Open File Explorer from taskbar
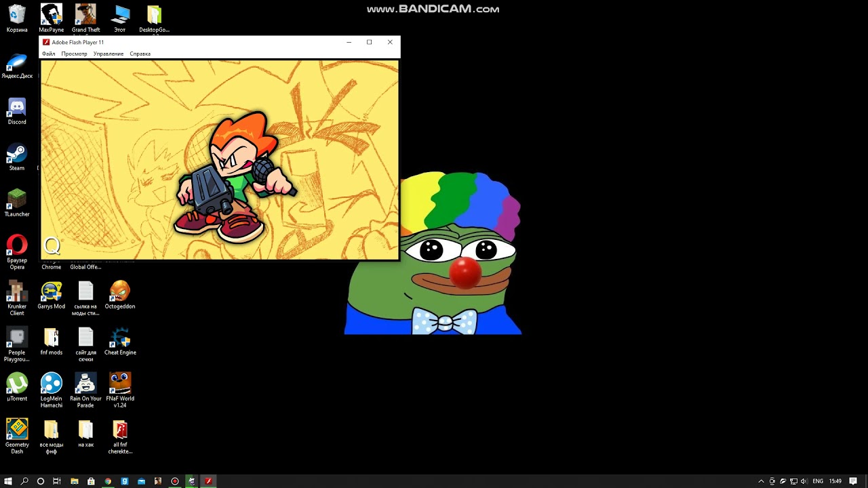The height and width of the screenshot is (488, 868). tap(75, 481)
